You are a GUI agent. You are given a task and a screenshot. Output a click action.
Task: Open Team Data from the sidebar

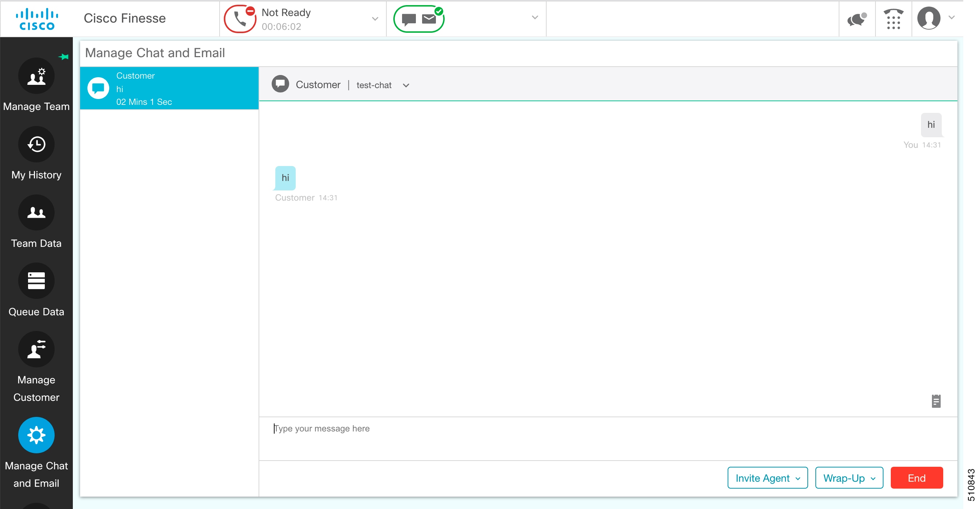pos(36,213)
